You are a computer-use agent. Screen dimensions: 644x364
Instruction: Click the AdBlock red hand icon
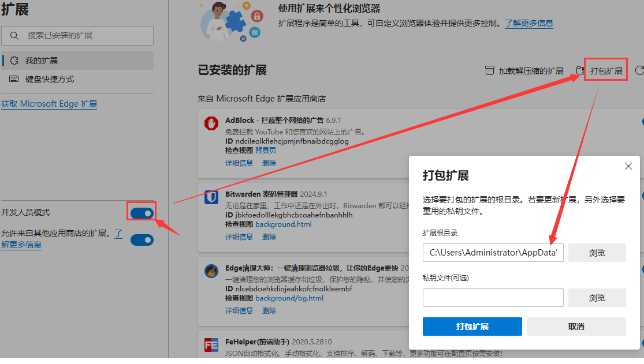point(211,123)
